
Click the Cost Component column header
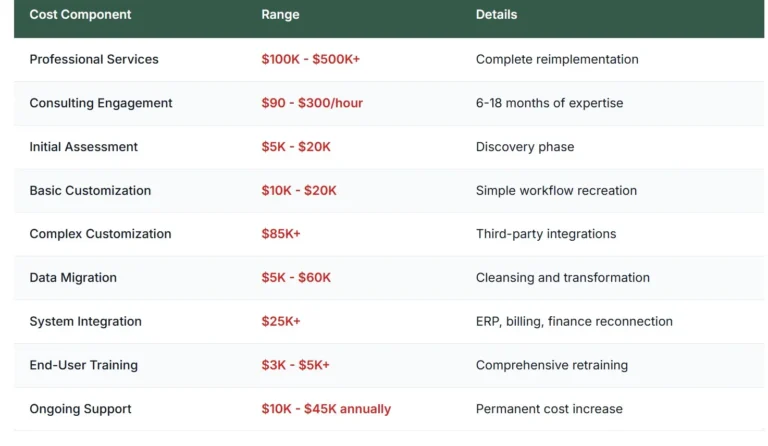tap(80, 15)
